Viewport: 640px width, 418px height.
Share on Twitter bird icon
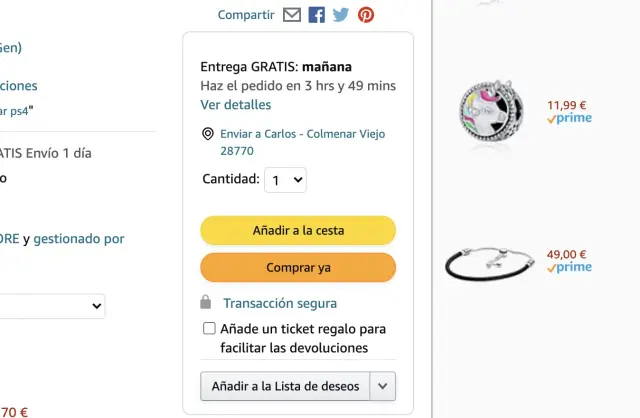tap(341, 15)
